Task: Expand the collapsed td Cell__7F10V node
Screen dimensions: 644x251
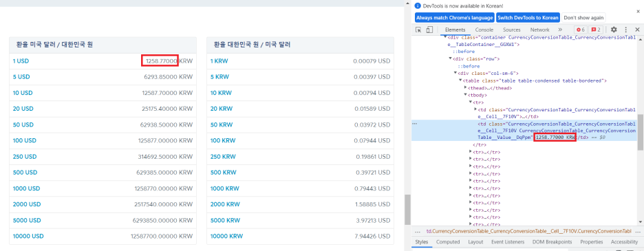Action: click(x=475, y=109)
